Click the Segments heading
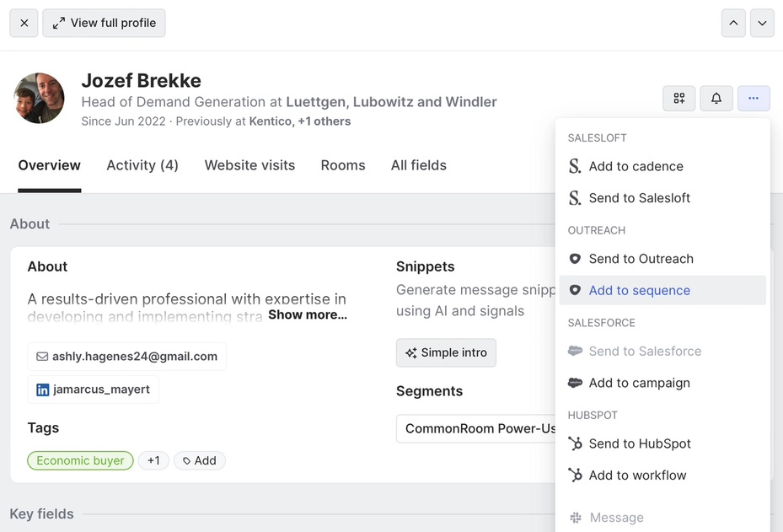The width and height of the screenshot is (783, 532). click(x=430, y=391)
